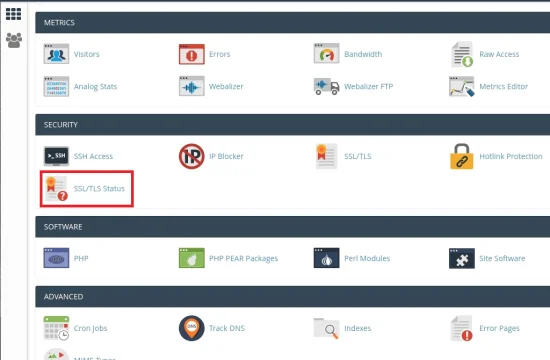
Task: Open the Cron Jobs calendar icon
Action: (x=56, y=328)
